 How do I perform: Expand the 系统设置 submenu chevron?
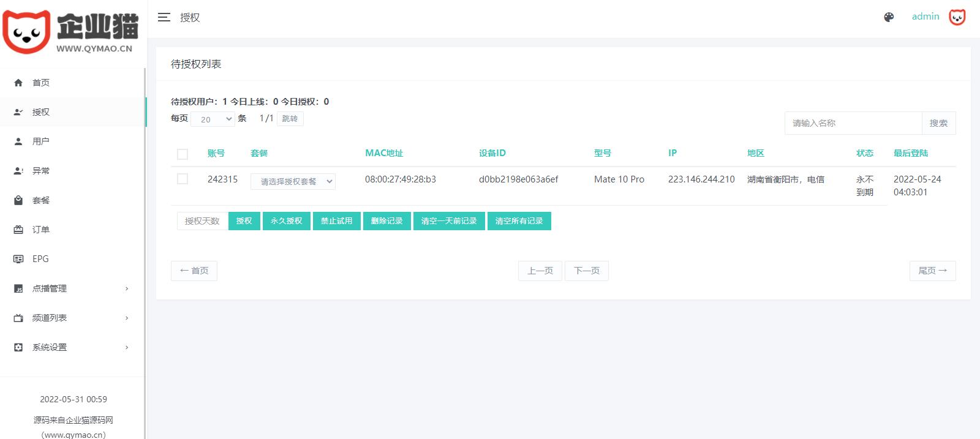[x=127, y=347]
